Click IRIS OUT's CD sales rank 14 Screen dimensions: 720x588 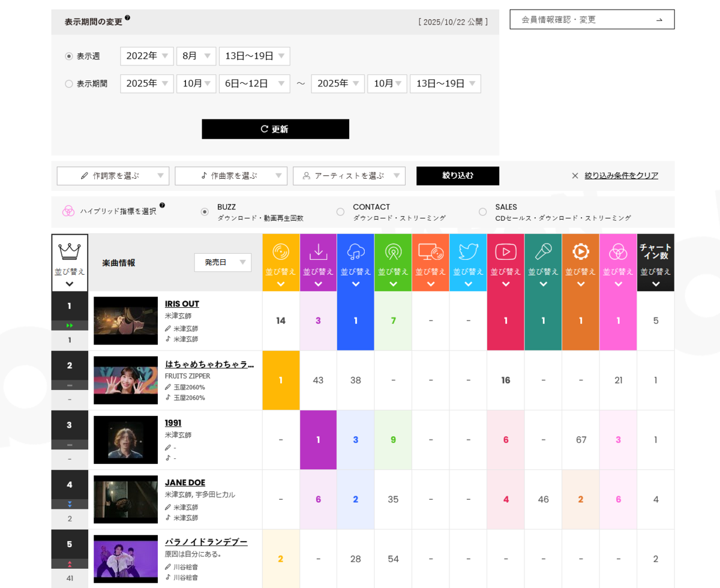pos(281,321)
